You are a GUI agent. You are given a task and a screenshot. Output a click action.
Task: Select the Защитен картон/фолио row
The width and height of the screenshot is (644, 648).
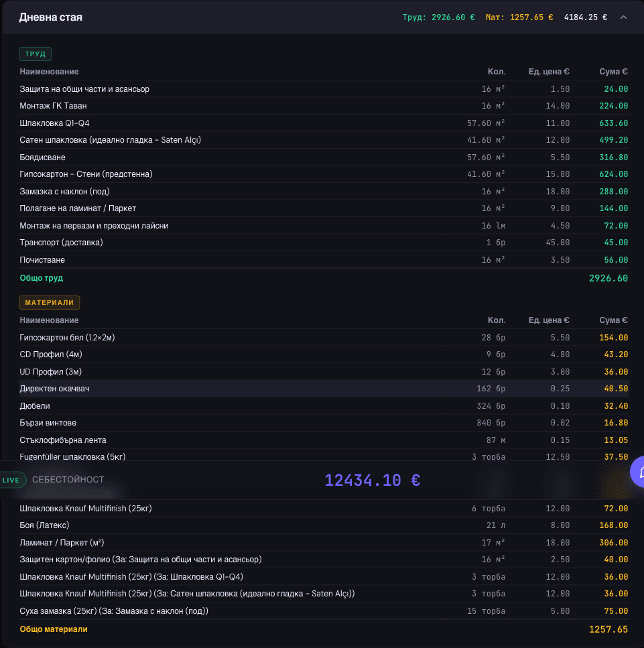[324, 560]
